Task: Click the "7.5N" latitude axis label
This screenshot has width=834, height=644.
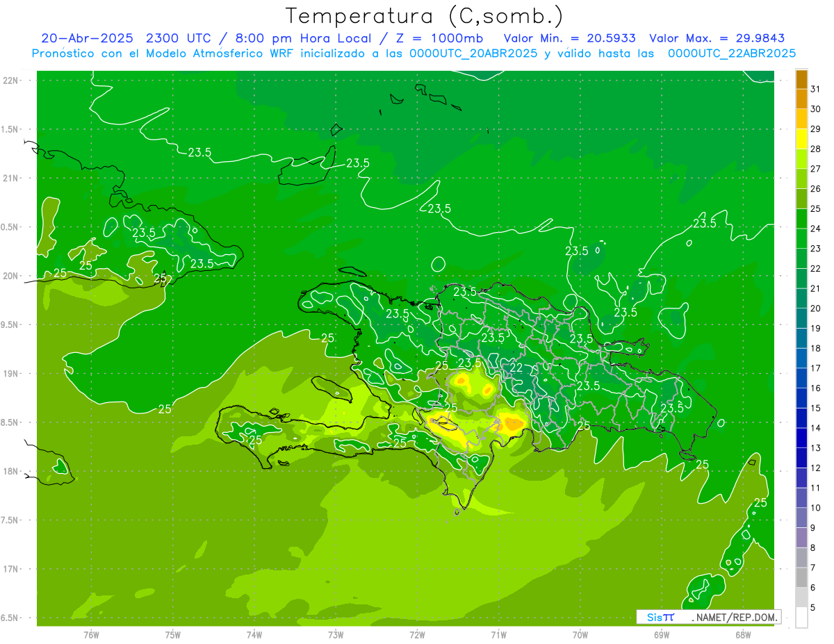Action: point(10,520)
